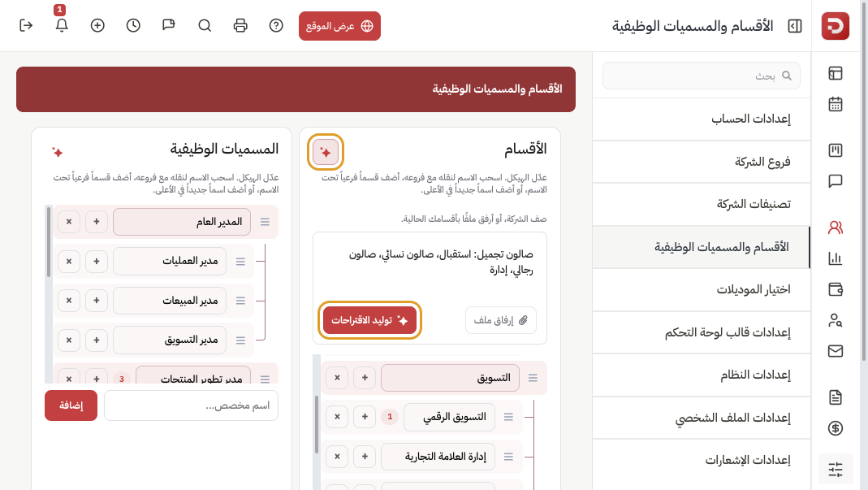Open the users icon in rail
The width and height of the screenshot is (868, 490).
coord(836,228)
